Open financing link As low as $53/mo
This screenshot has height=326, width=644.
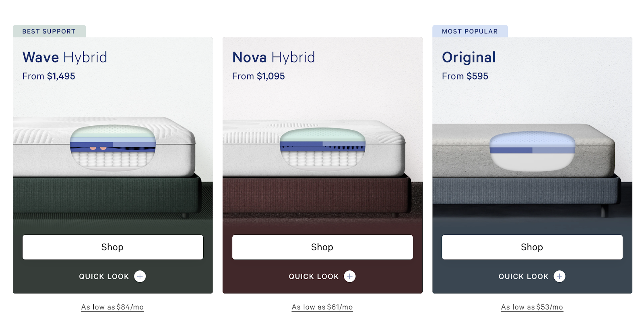click(532, 307)
